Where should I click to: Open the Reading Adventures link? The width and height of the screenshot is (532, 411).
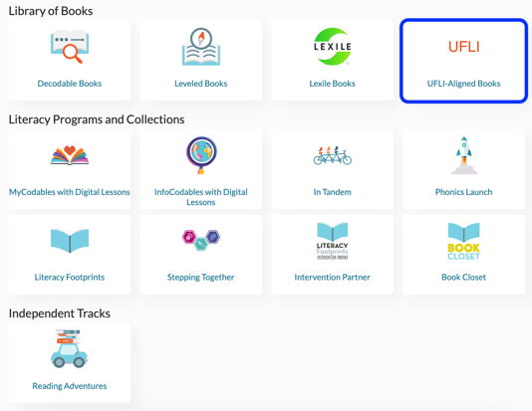[x=70, y=386]
